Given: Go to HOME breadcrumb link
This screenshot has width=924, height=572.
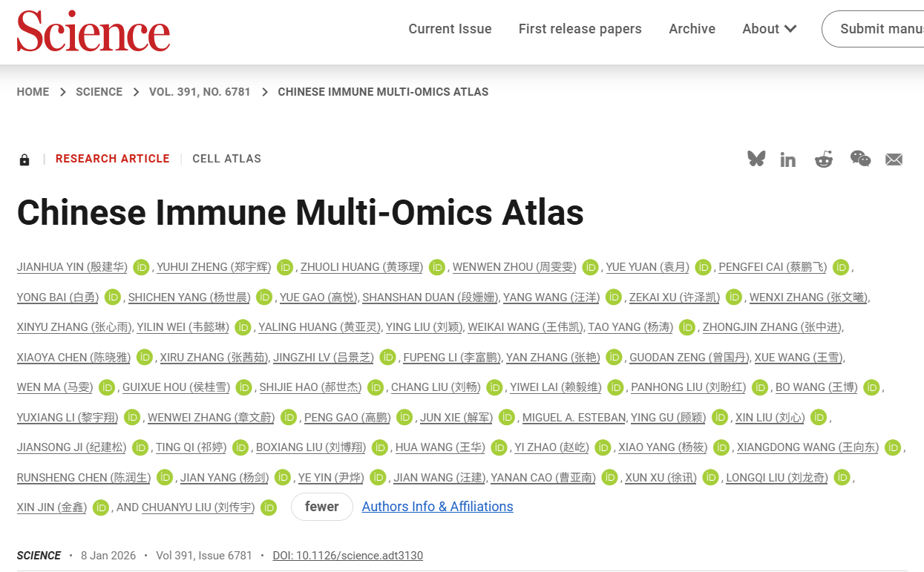Looking at the screenshot, I should tap(33, 92).
